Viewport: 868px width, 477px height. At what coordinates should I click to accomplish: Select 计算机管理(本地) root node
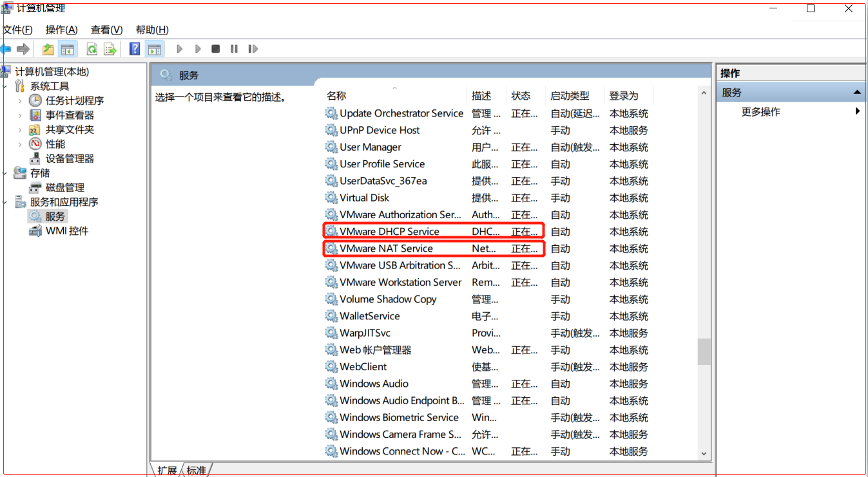[52, 71]
